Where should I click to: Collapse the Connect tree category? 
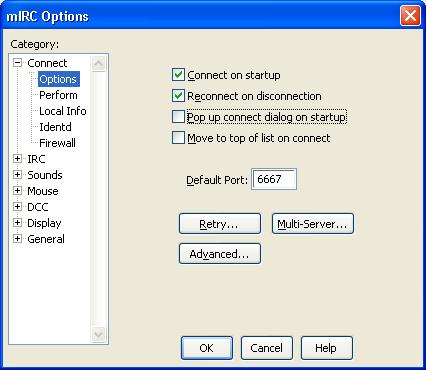tap(17, 63)
